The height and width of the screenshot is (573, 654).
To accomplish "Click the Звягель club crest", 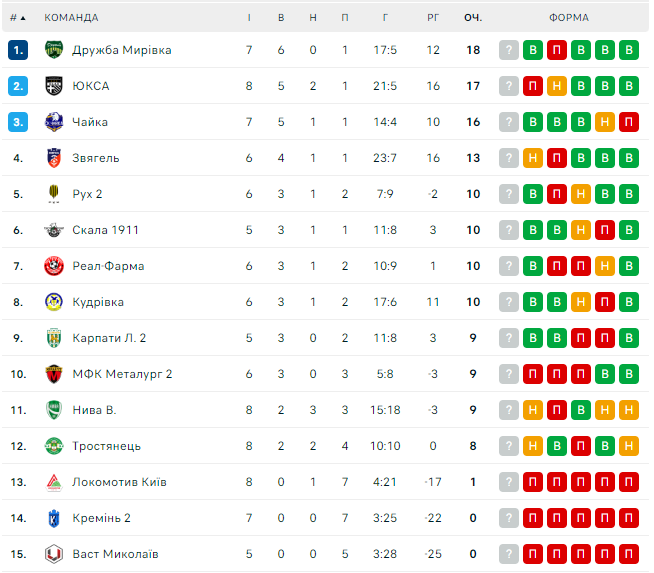I will pyautogui.click(x=54, y=158).
